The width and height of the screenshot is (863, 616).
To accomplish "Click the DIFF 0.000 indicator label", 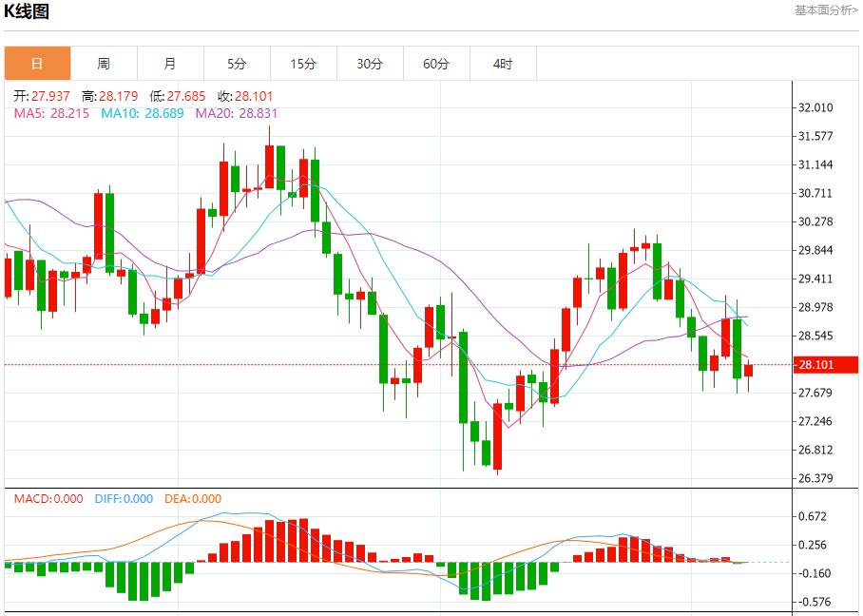I will pos(124,499).
